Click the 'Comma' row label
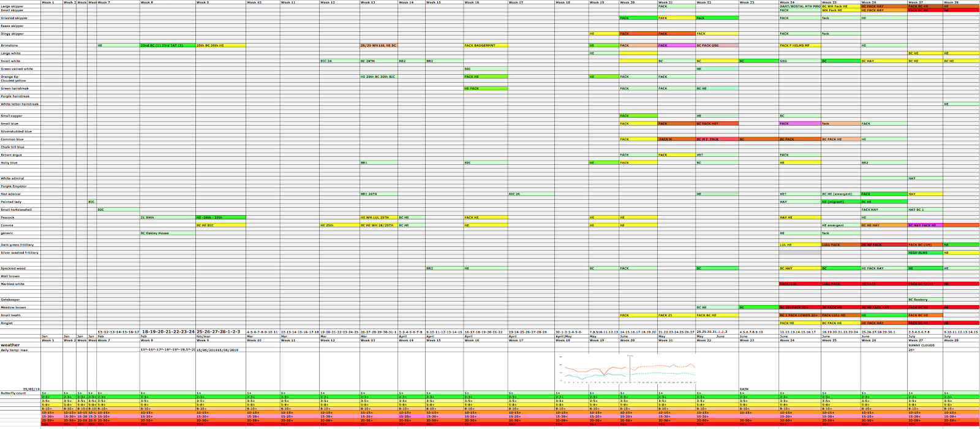 coord(7,226)
